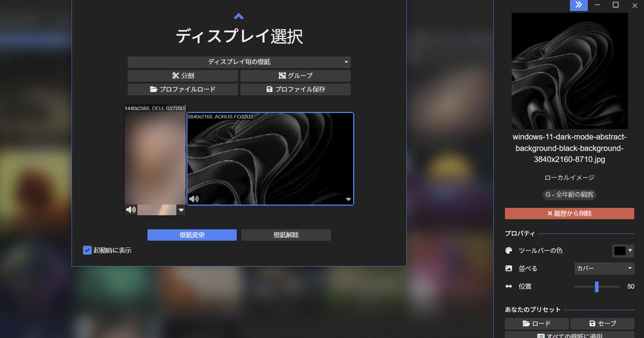Click the palette icon beside ツールバーの色
Image resolution: width=644 pixels, height=338 pixels.
click(x=509, y=251)
